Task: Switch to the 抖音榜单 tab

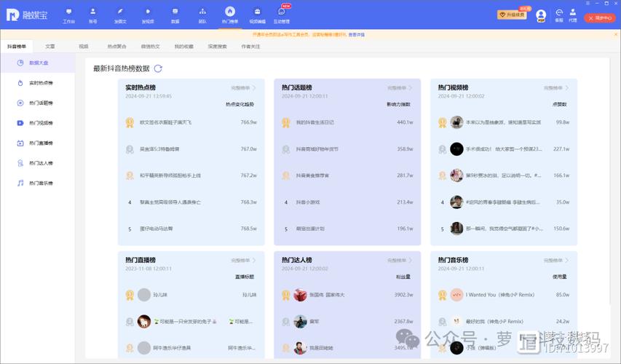Action: [x=17, y=47]
